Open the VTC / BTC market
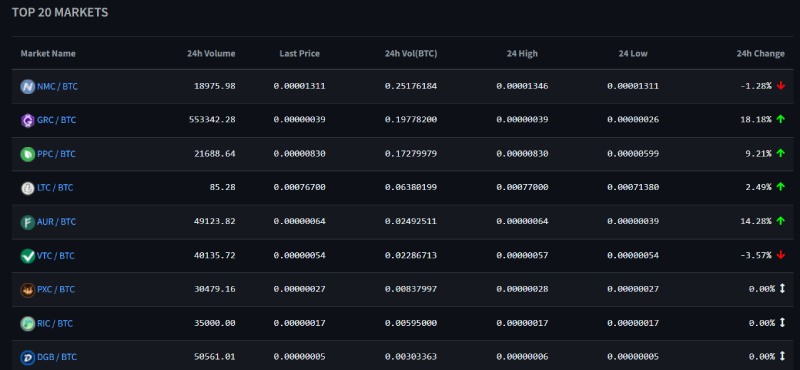Screen dimensions: 800x370 coord(56,255)
